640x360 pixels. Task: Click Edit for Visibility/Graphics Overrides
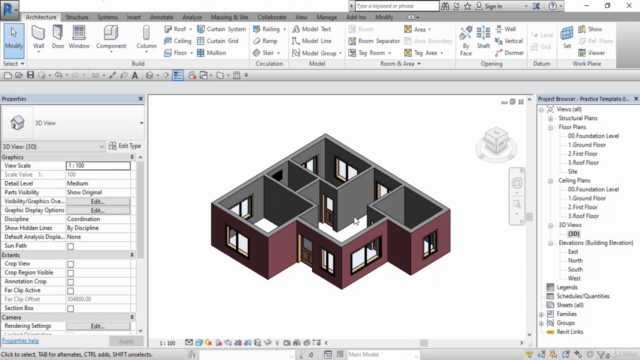[x=98, y=202]
